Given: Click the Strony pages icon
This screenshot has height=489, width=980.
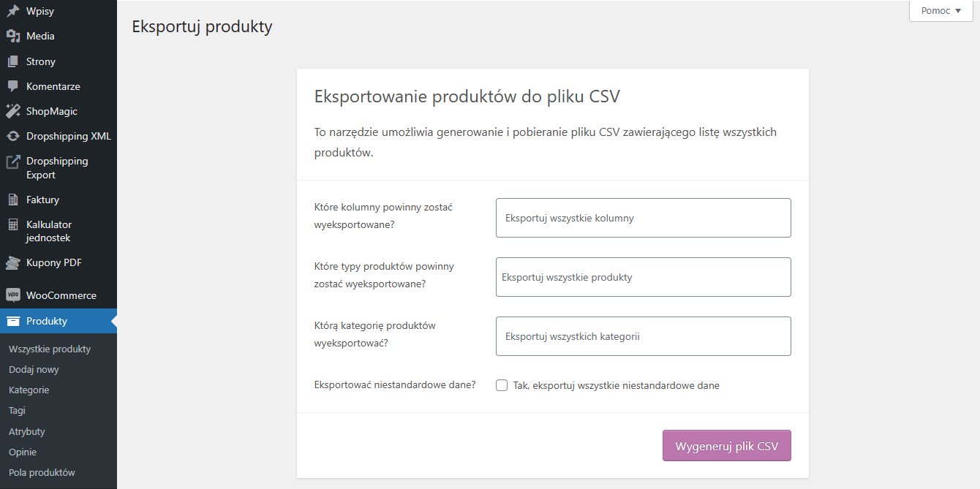Looking at the screenshot, I should tap(12, 61).
